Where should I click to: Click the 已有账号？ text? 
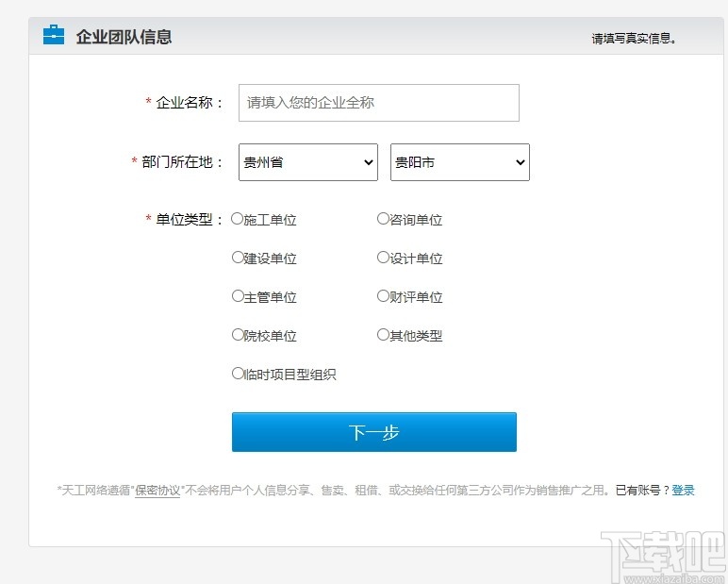coord(642,491)
